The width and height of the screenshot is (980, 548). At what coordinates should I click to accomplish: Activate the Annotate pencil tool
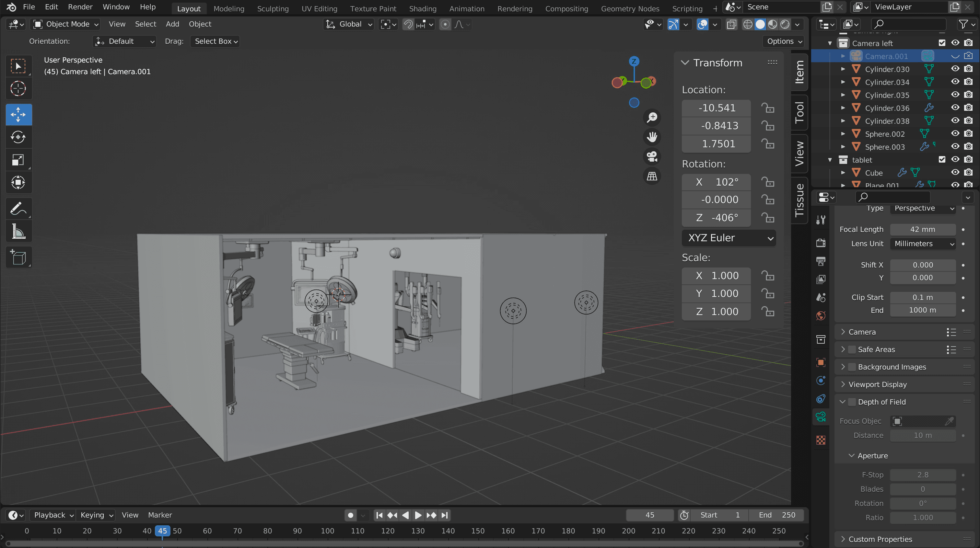18,208
